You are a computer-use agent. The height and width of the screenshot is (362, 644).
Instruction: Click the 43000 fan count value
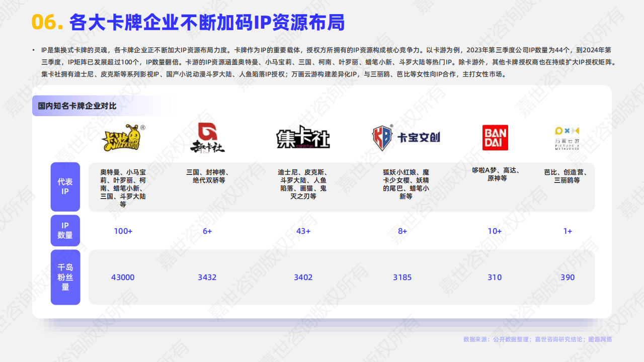point(123,277)
